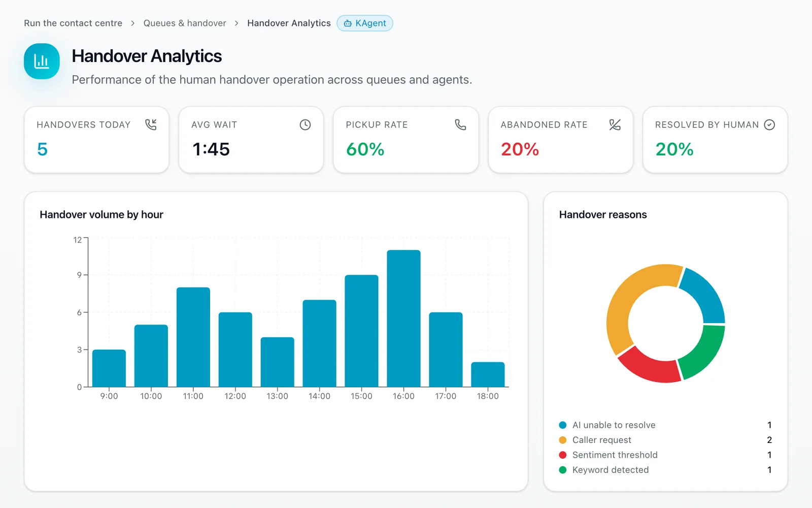Click the red 'Sentiment threshold' legend dot

point(563,455)
